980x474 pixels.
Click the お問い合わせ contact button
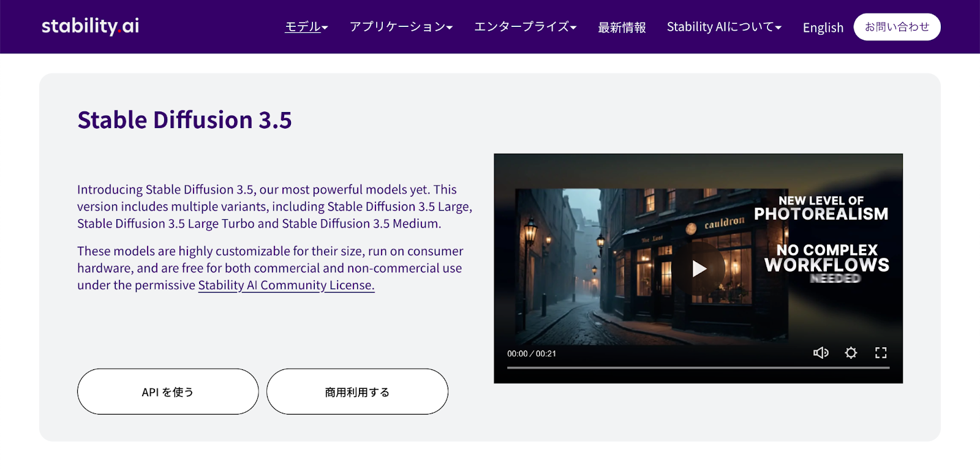pos(897,27)
